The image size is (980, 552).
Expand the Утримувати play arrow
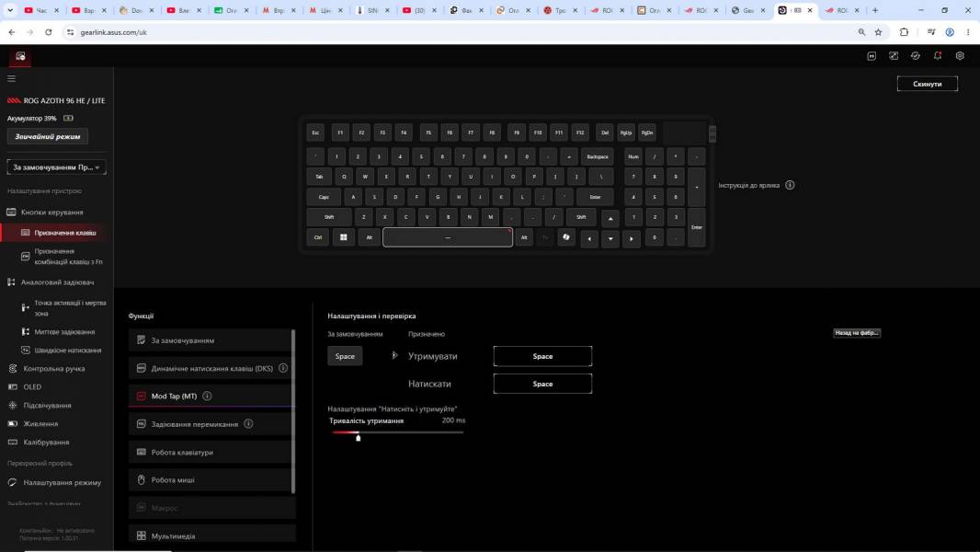click(x=394, y=356)
